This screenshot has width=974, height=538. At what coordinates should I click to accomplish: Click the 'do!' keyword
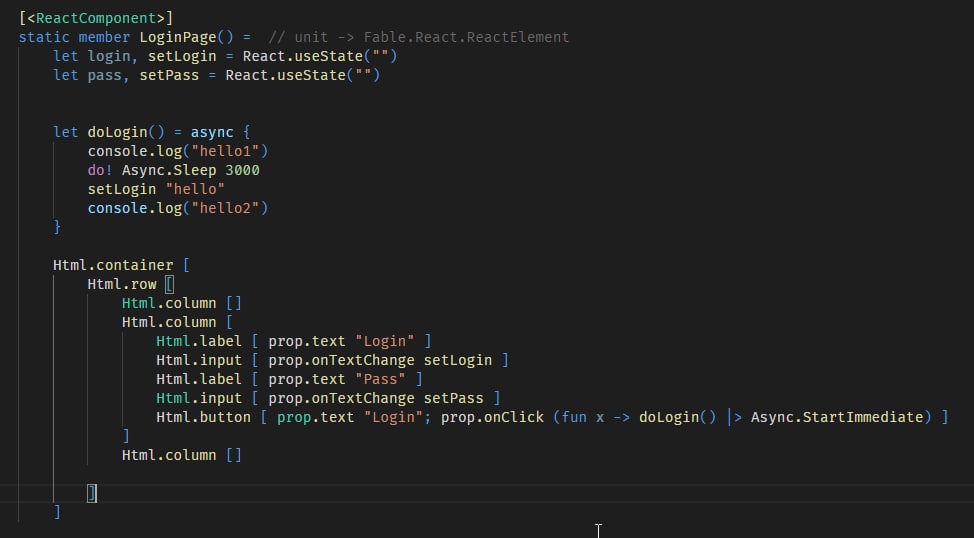(100, 170)
